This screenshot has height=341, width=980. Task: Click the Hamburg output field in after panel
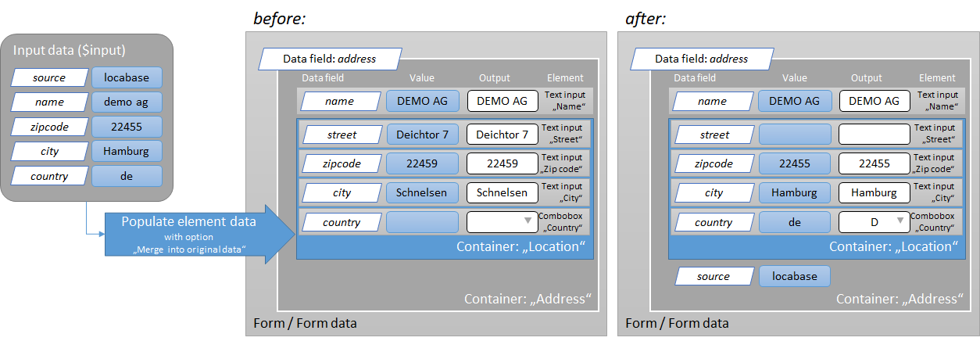coord(874,192)
